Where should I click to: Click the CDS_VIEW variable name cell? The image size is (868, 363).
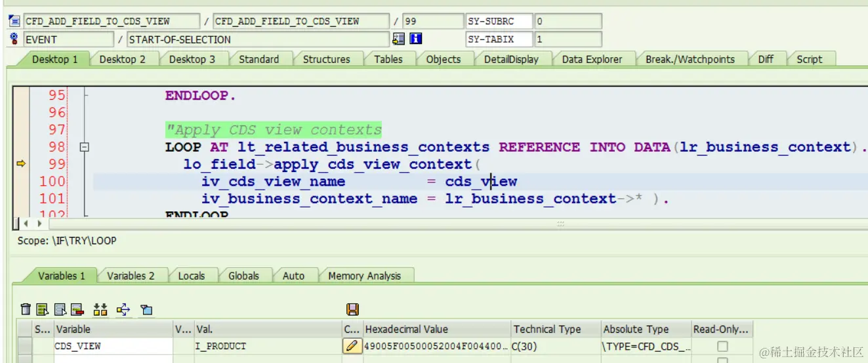pyautogui.click(x=113, y=346)
